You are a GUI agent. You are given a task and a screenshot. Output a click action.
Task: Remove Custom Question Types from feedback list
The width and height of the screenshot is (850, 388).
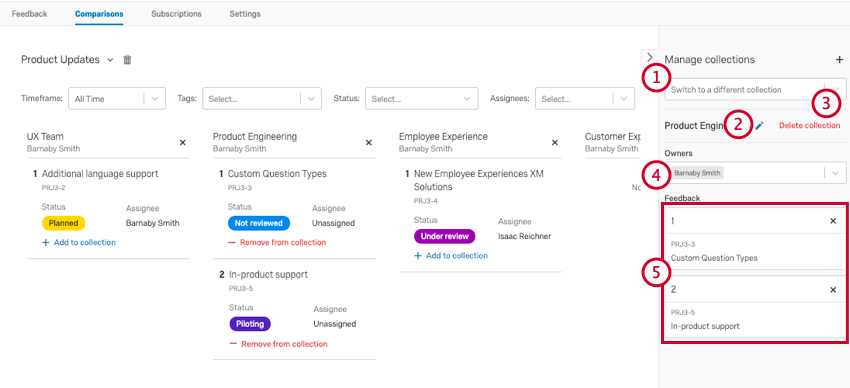click(833, 221)
